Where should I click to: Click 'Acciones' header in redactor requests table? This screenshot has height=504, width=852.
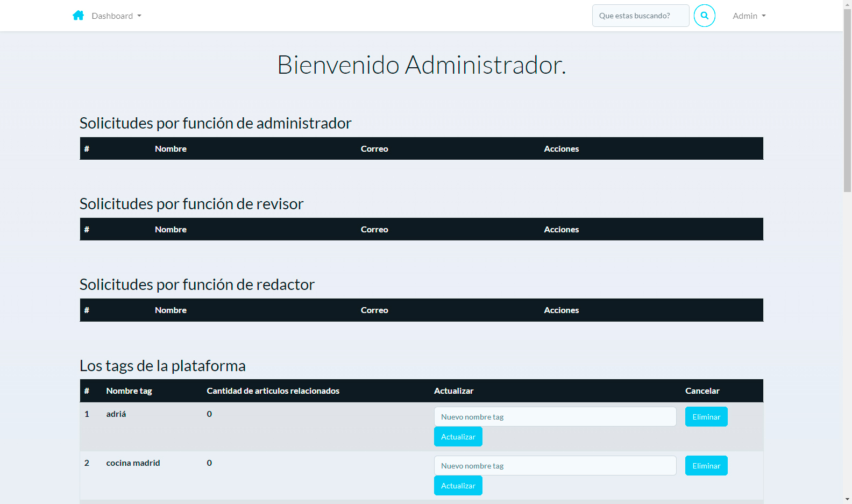(561, 310)
